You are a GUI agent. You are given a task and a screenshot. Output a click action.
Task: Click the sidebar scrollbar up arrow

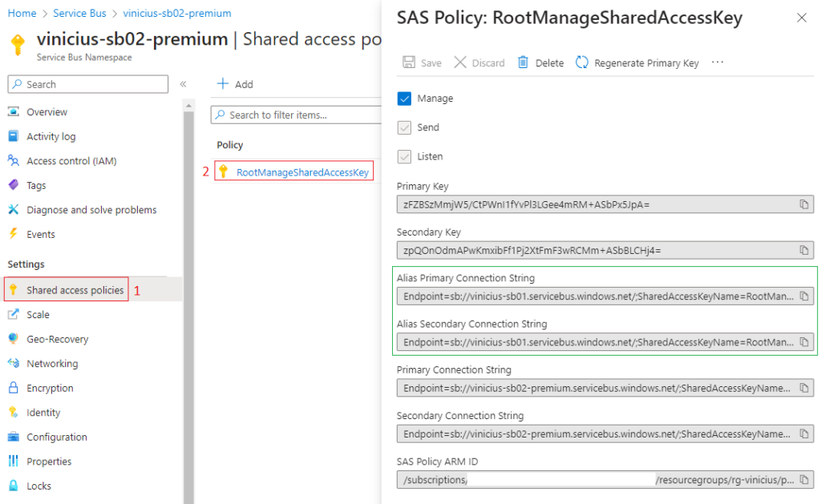click(188, 106)
